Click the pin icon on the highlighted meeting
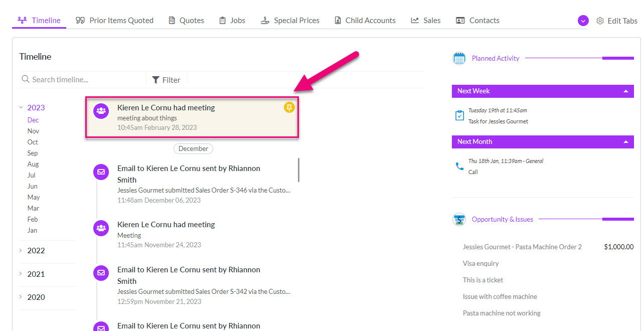Image resolution: width=644 pixels, height=331 pixels. tap(289, 107)
